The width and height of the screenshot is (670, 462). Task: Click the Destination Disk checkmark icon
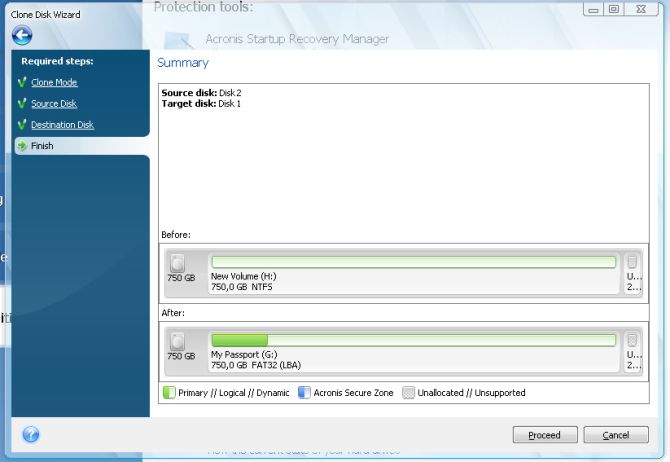pyautogui.click(x=22, y=124)
